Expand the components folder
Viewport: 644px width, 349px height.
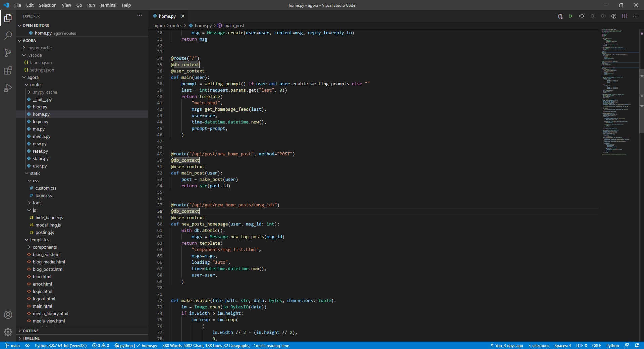(82, 247)
